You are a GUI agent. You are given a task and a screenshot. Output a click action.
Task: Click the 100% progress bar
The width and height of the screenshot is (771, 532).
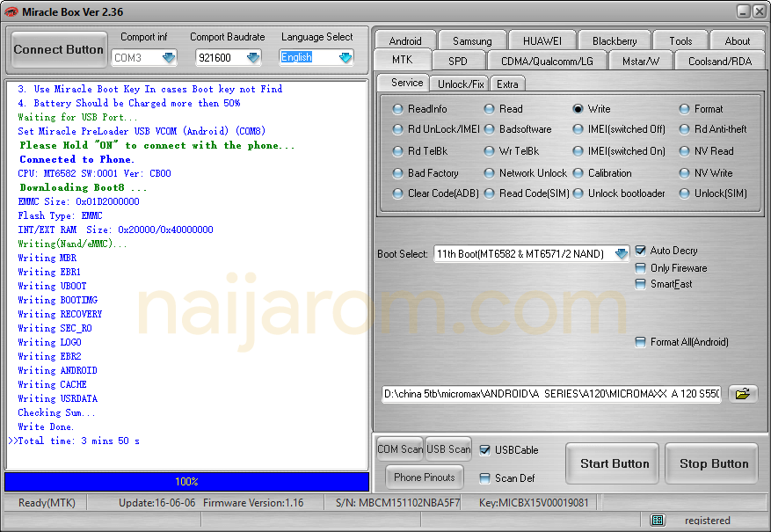[187, 482]
